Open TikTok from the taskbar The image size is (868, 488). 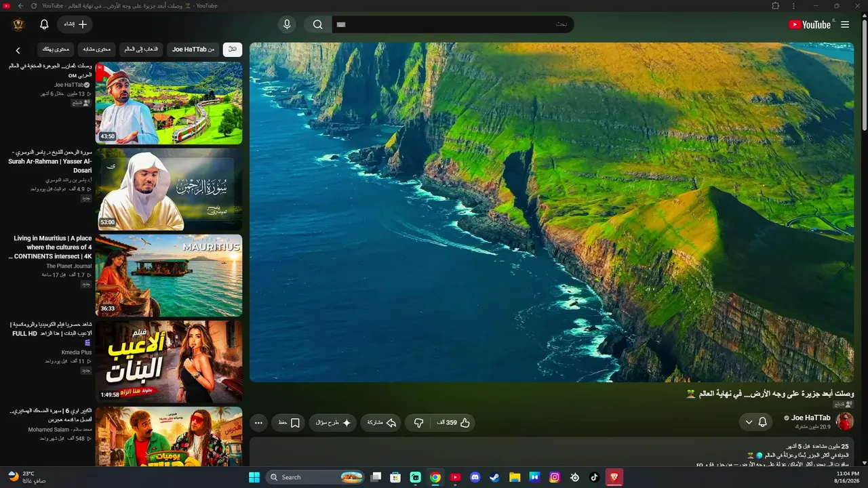[595, 477]
